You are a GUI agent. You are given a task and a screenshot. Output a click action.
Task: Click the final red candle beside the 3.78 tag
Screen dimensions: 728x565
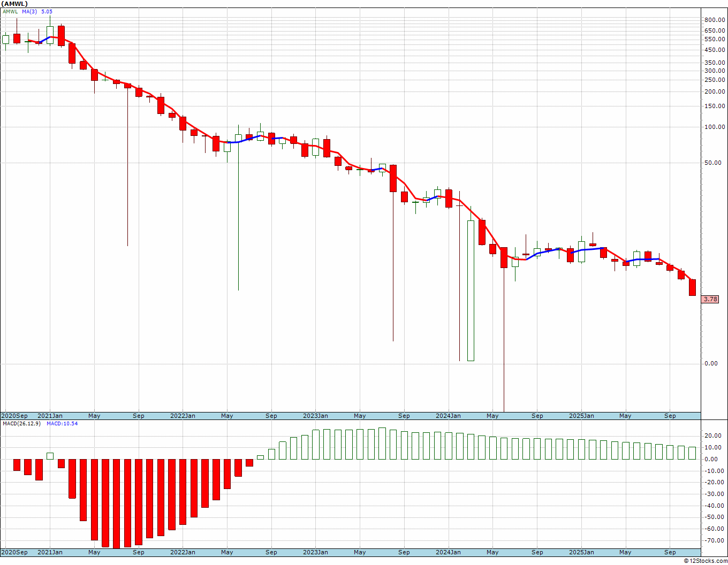point(692,287)
